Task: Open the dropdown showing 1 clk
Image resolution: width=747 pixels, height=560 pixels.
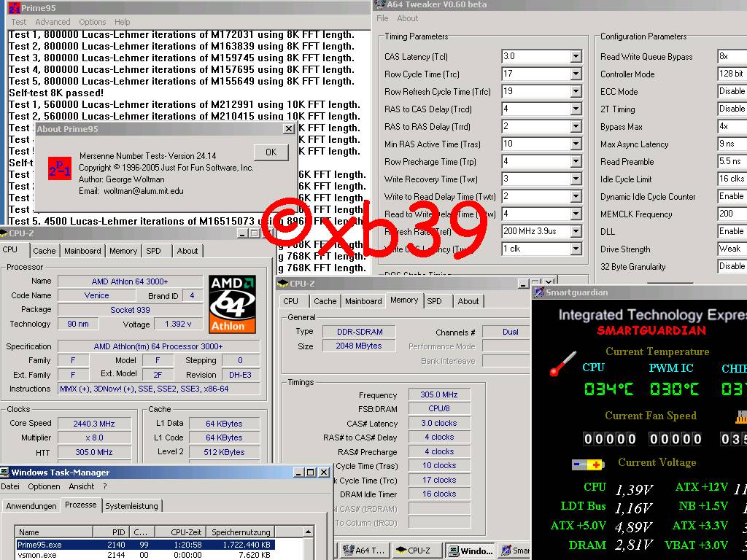Action: (x=576, y=249)
